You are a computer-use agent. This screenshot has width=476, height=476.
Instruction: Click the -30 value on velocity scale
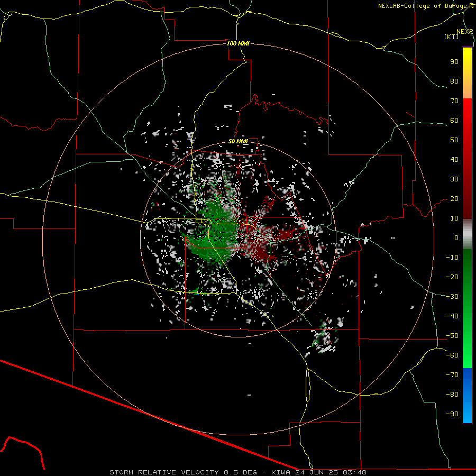pos(452,297)
